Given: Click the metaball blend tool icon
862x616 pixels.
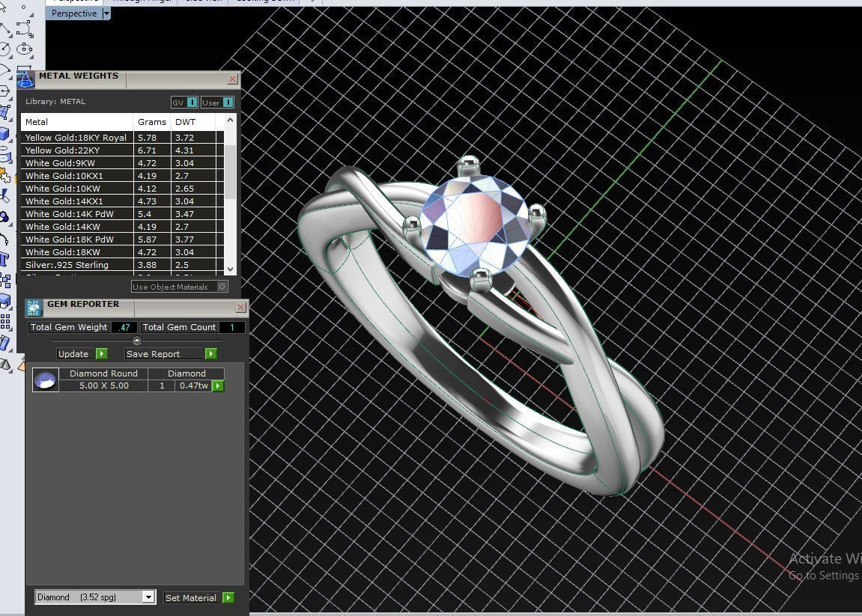Looking at the screenshot, I should tap(5, 217).
